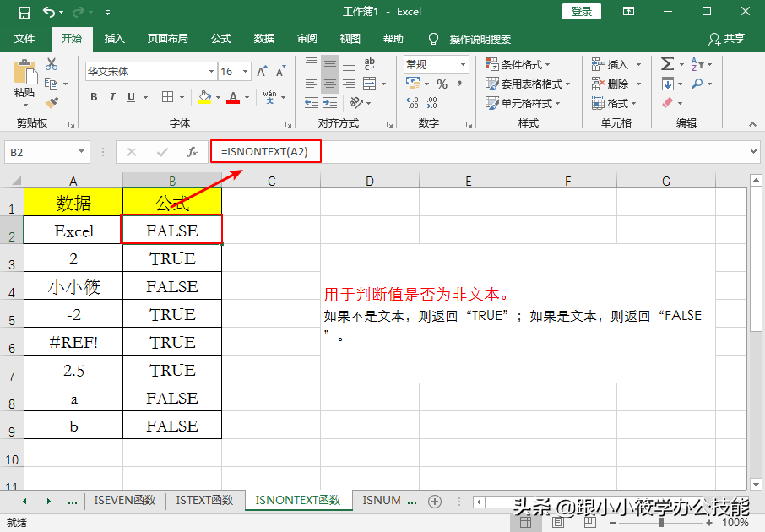
Task: Click the Wrap Text icon
Action: coord(369,64)
